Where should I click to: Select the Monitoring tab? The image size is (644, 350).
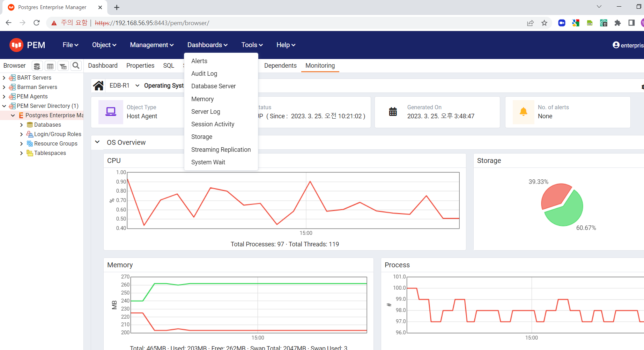(320, 66)
